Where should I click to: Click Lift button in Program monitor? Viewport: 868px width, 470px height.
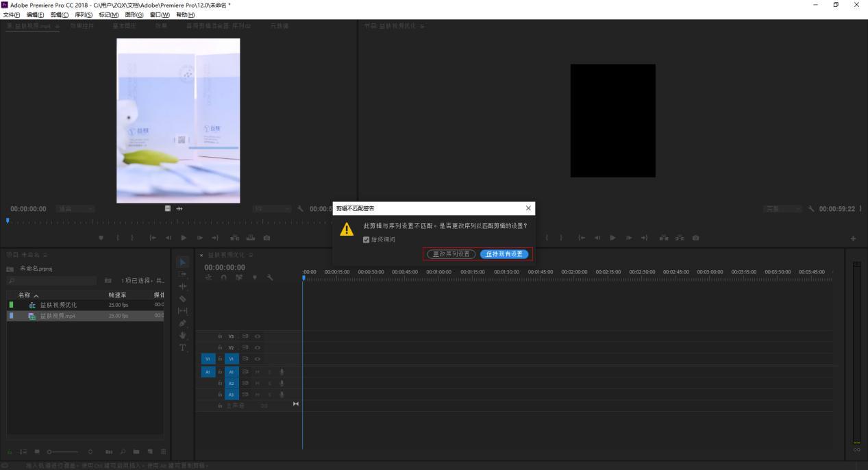point(663,238)
